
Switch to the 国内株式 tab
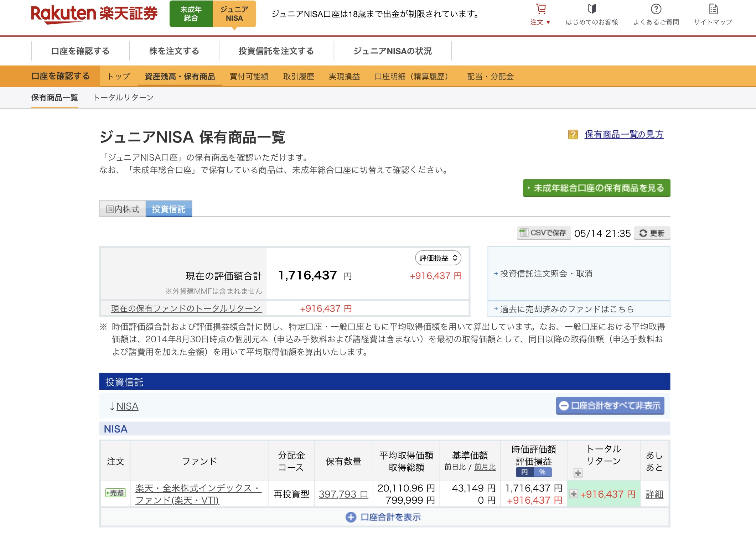[x=123, y=209]
